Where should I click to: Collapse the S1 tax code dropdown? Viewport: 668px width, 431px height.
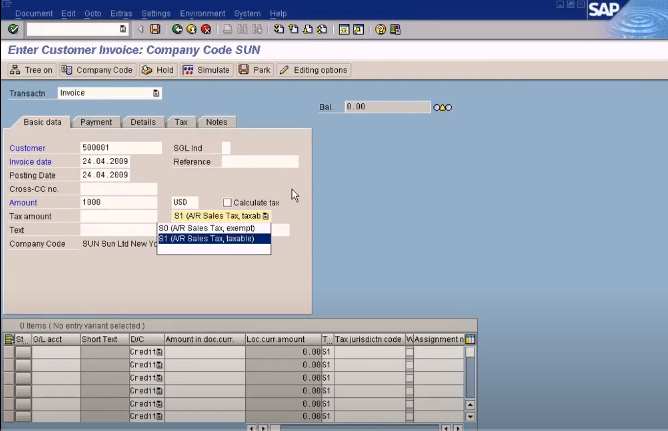point(265,216)
